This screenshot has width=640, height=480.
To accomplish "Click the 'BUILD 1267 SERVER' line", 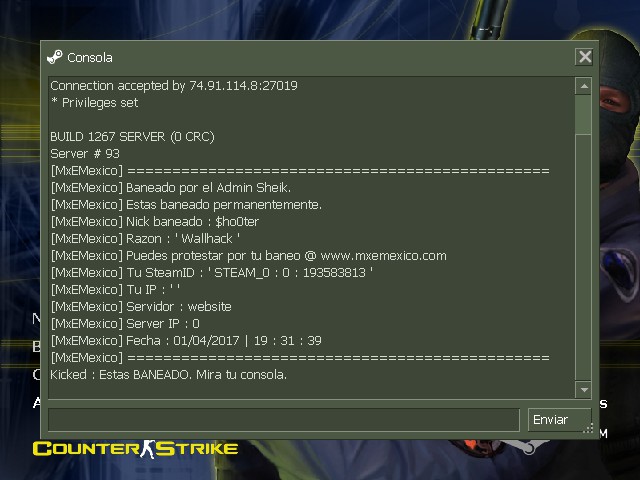I will (x=132, y=137).
